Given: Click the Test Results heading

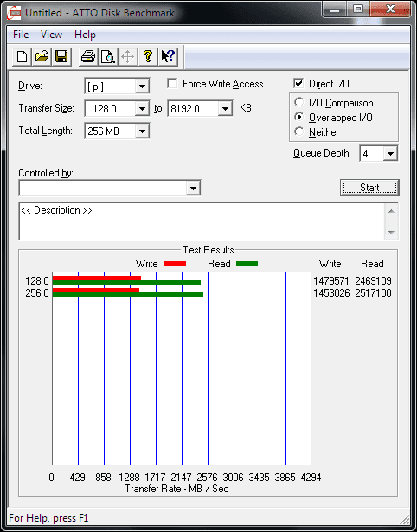Looking at the screenshot, I should (x=208, y=250).
